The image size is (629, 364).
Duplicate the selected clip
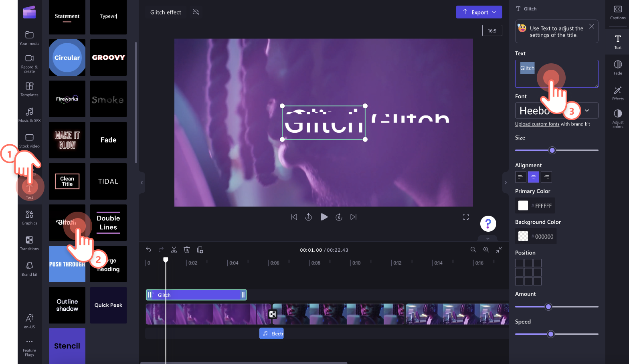pyautogui.click(x=200, y=250)
